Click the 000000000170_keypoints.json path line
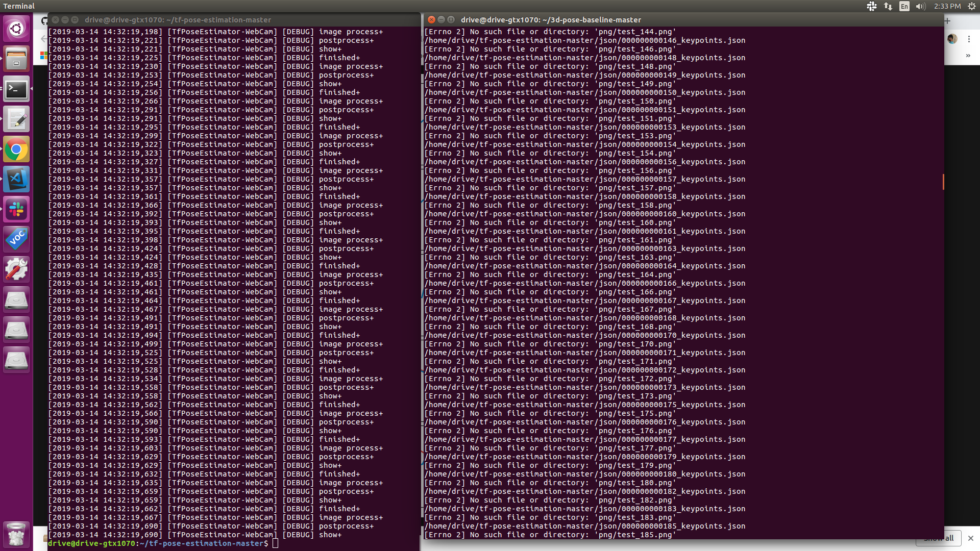980x551 pixels. (585, 335)
